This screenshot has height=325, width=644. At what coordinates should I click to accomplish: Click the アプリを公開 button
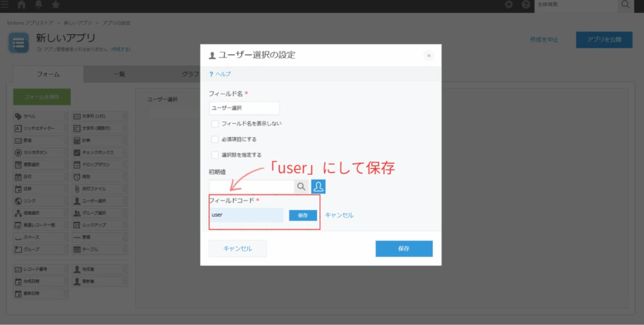[604, 40]
